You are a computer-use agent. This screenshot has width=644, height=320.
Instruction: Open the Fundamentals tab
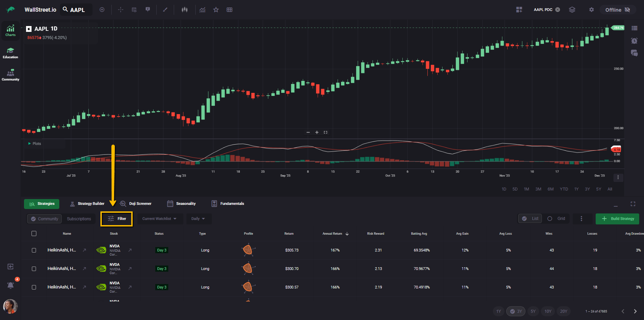click(228, 204)
